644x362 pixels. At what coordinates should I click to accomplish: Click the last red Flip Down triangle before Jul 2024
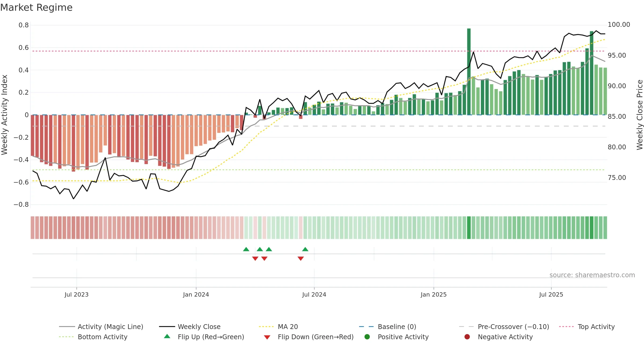pos(301,258)
